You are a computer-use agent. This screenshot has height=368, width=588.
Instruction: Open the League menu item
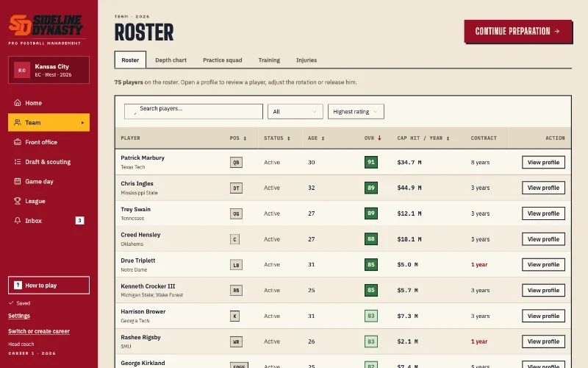click(49, 201)
